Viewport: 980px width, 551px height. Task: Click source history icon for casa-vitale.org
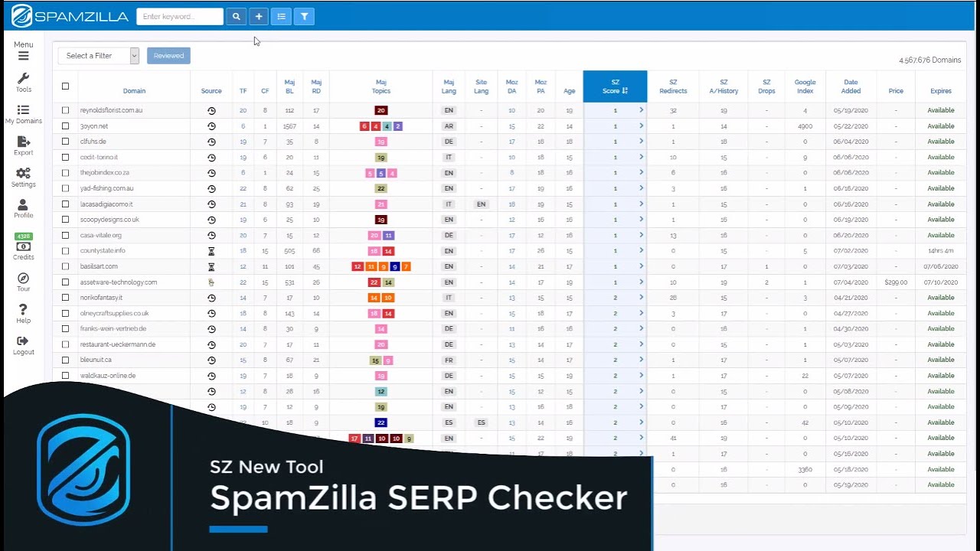pos(211,236)
